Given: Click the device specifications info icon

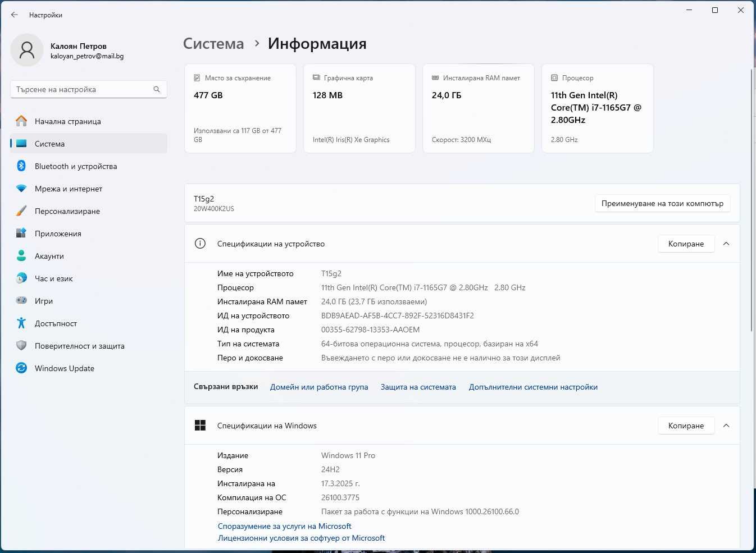Looking at the screenshot, I should pos(200,244).
